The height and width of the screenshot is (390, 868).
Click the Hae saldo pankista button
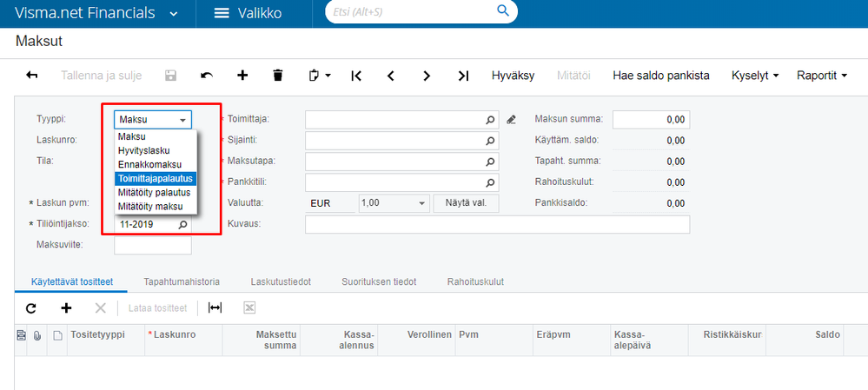pos(660,76)
